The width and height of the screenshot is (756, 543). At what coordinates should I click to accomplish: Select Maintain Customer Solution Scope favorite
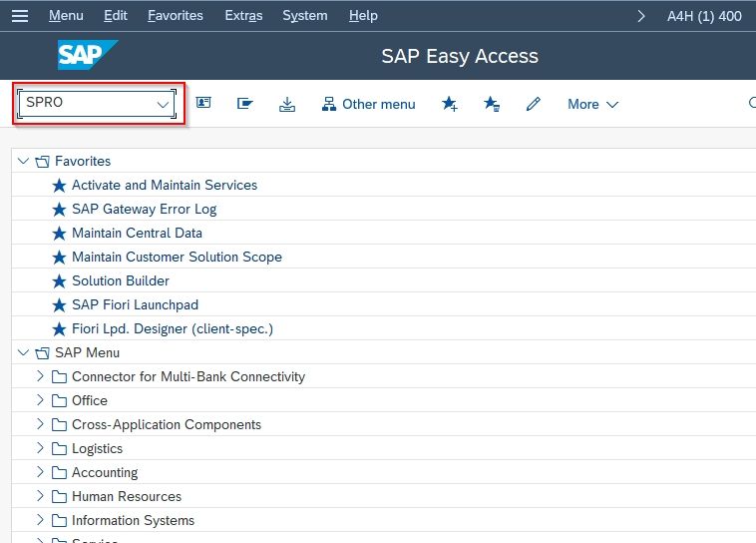click(177, 258)
